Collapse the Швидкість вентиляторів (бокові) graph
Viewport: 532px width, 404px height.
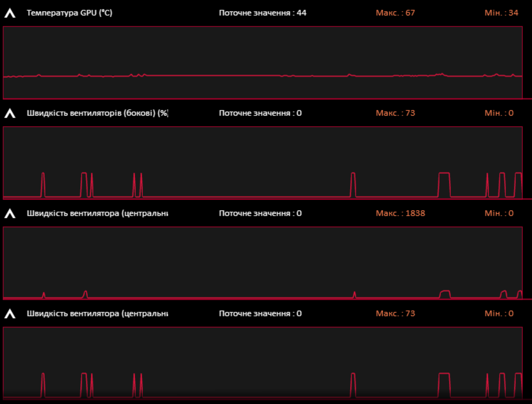click(x=10, y=113)
